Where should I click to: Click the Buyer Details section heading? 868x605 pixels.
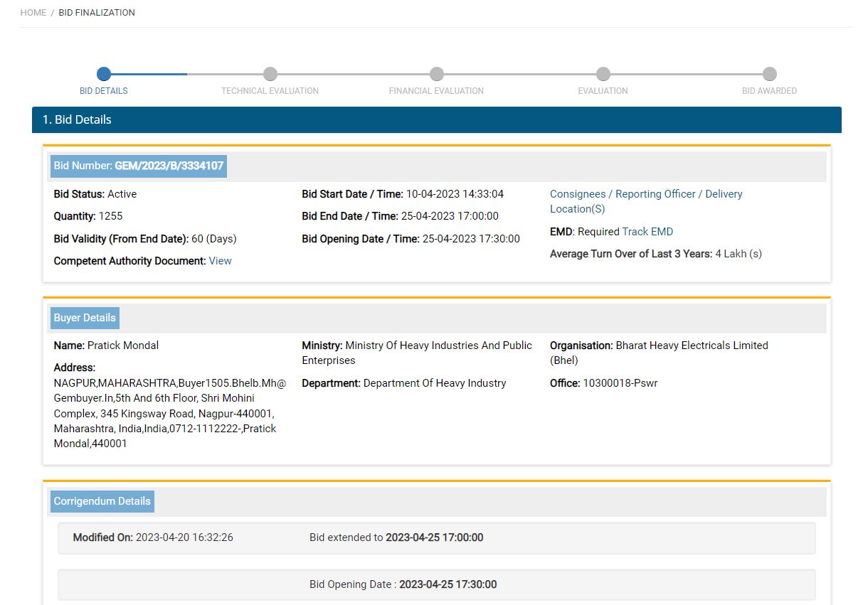(85, 318)
